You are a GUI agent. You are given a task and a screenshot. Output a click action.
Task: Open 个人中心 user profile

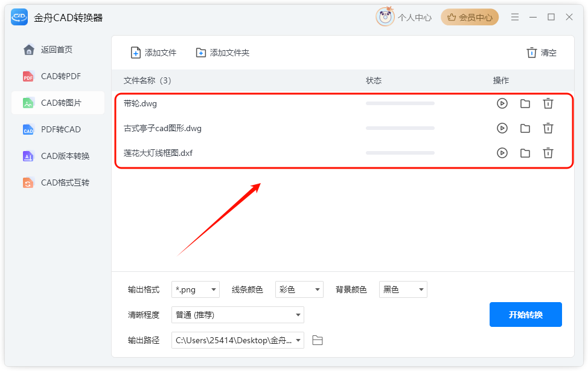pos(404,18)
